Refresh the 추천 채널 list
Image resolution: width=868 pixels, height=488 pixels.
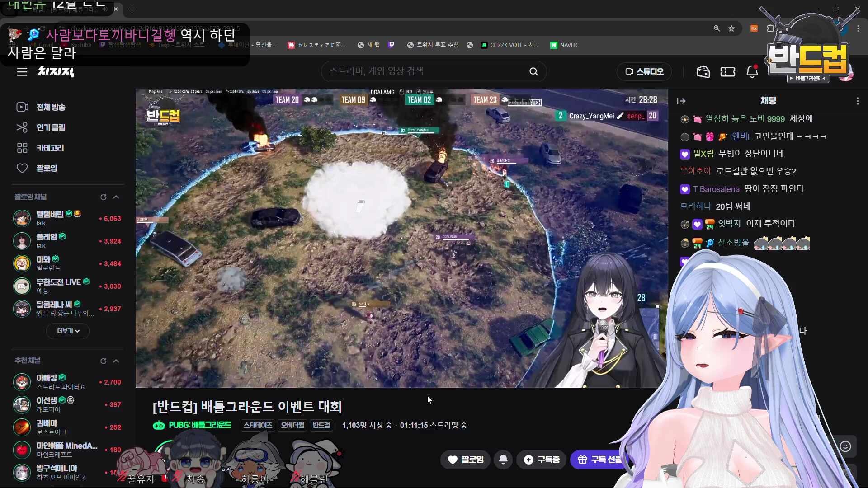click(104, 361)
